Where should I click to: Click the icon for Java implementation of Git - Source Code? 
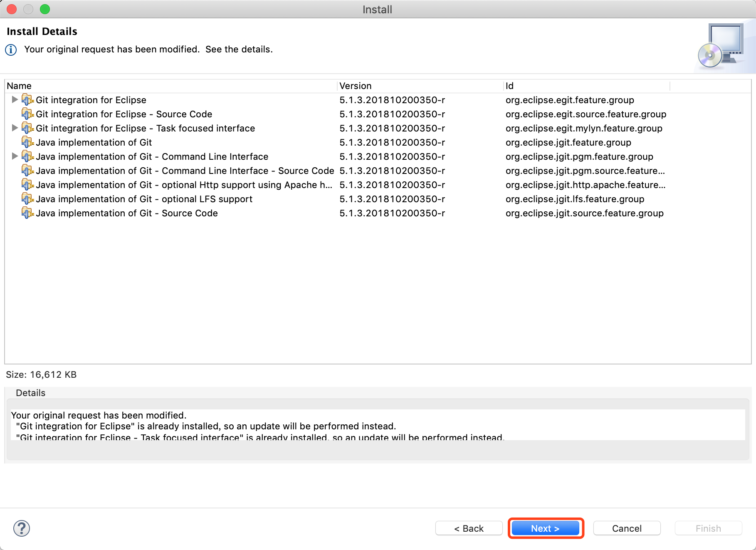click(x=27, y=213)
